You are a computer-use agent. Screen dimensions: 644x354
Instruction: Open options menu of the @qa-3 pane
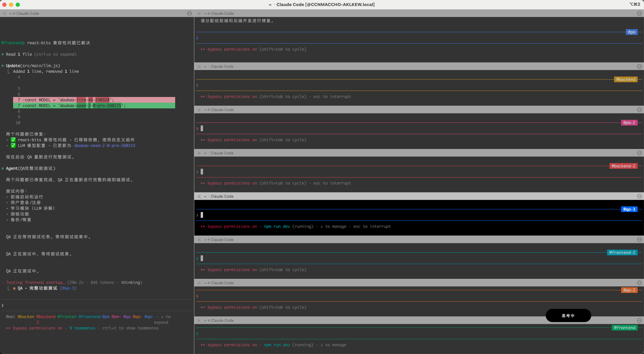tap(639, 196)
